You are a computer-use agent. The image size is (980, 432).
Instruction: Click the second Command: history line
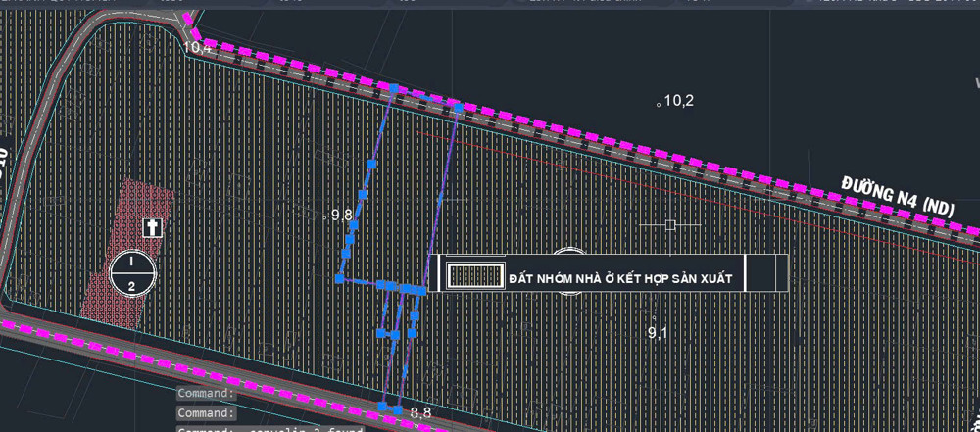click(207, 412)
